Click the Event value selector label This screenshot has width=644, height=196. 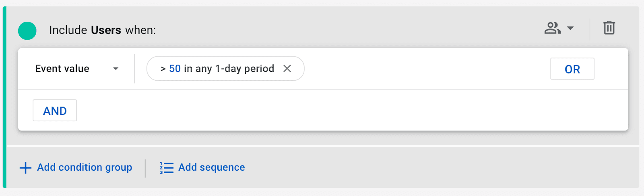tap(62, 69)
